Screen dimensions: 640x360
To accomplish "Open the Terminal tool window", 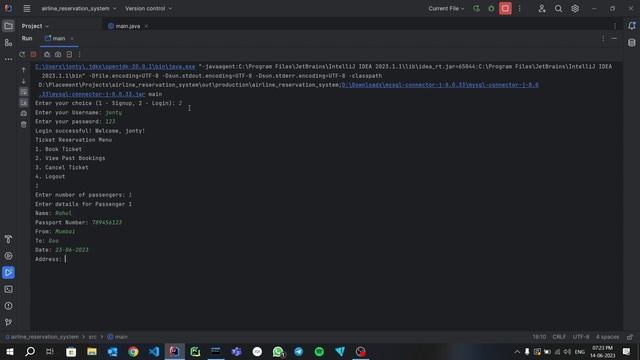I will 8,289.
